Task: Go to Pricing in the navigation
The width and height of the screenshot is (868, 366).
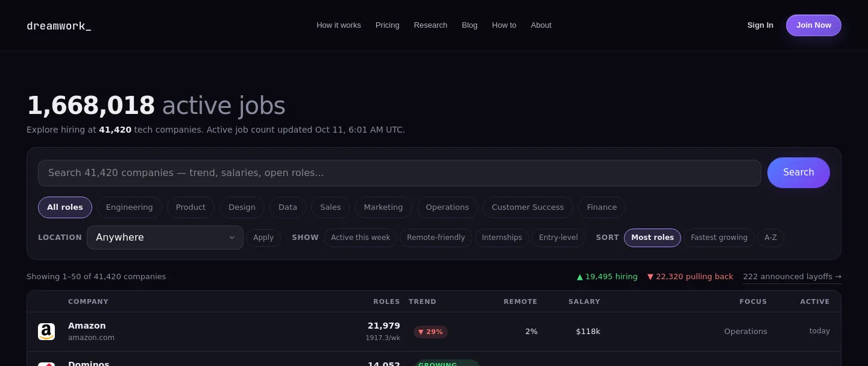Action: point(388,25)
